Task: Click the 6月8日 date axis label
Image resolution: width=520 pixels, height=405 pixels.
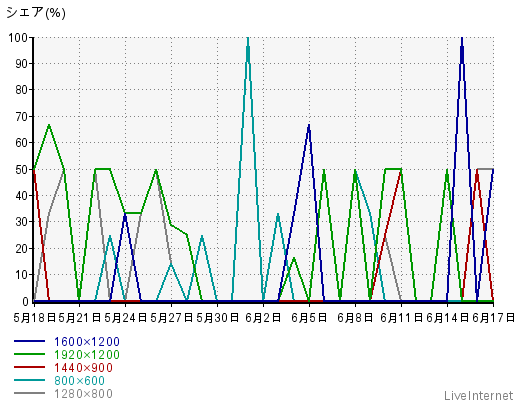Action: point(355,318)
